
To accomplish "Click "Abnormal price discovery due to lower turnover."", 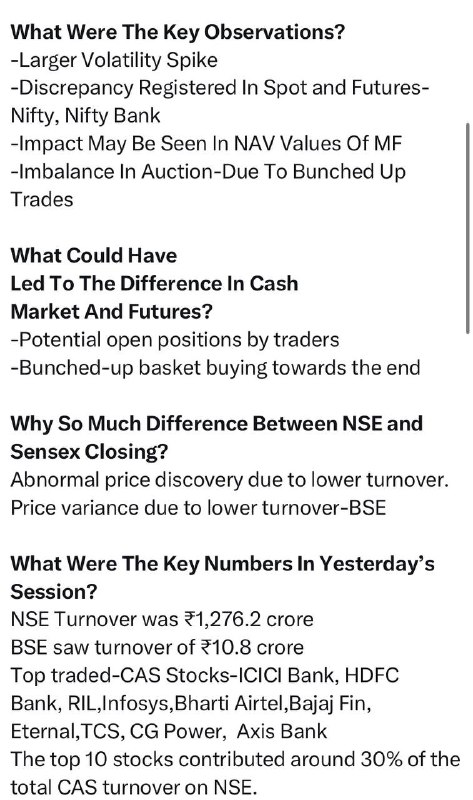I will (x=230, y=480).
